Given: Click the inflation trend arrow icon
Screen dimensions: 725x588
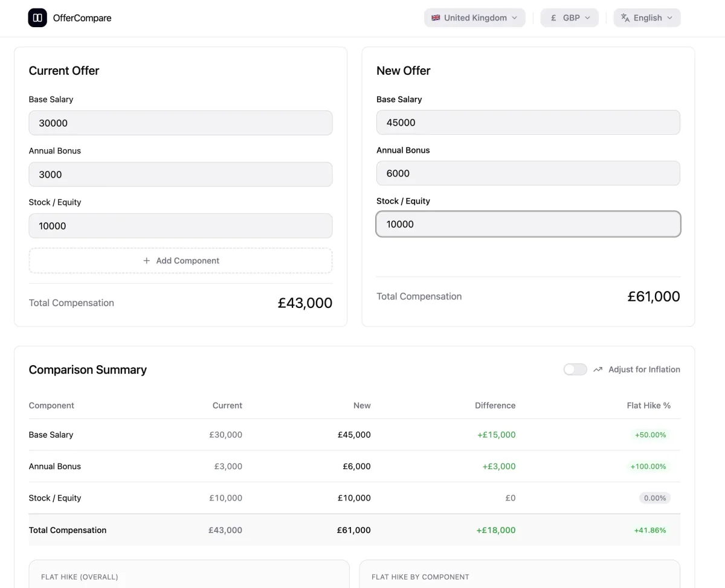Looking at the screenshot, I should click(x=598, y=369).
